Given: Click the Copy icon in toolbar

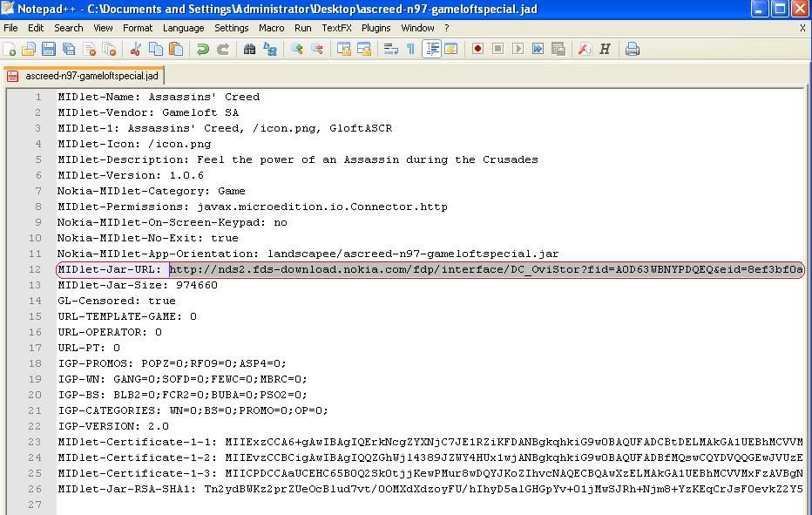Looking at the screenshot, I should tap(156, 49).
